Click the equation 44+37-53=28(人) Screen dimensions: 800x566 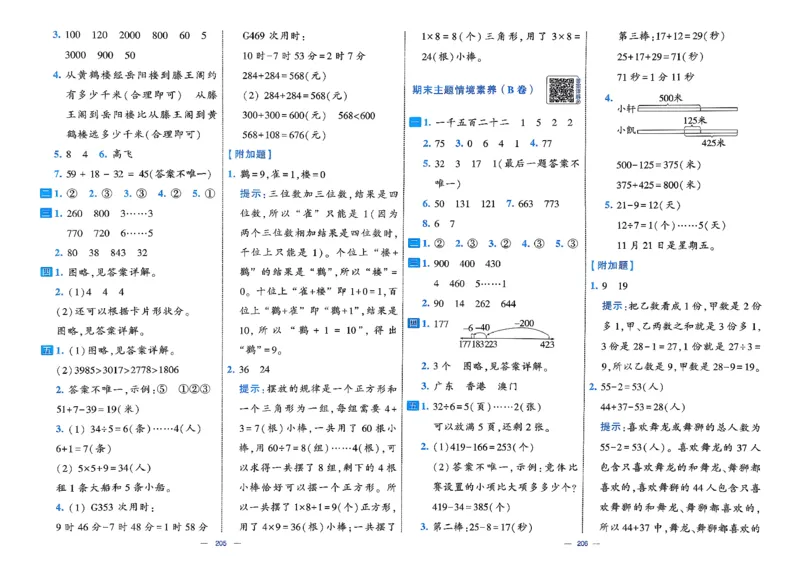643,407
